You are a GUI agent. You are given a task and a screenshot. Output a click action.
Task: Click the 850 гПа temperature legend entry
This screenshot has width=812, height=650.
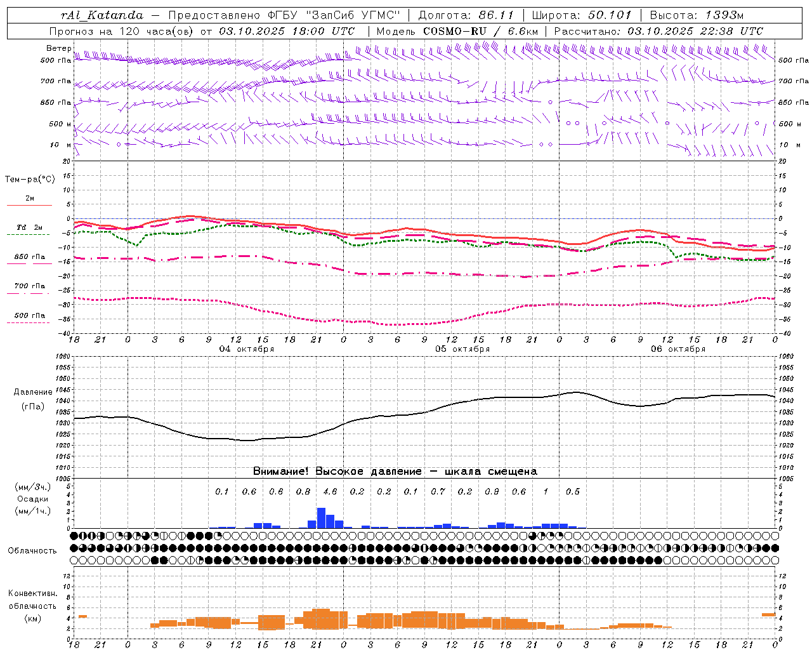tap(30, 257)
